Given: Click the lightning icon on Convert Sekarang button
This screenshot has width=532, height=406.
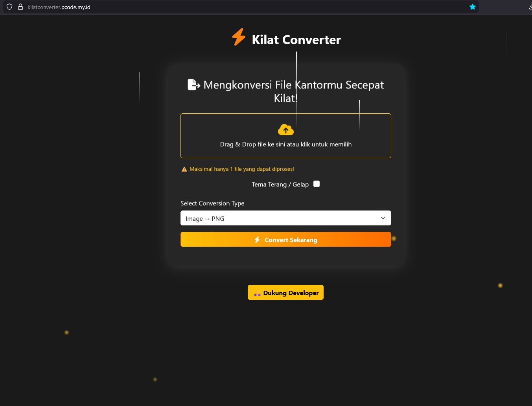Looking at the screenshot, I should pyautogui.click(x=258, y=240).
